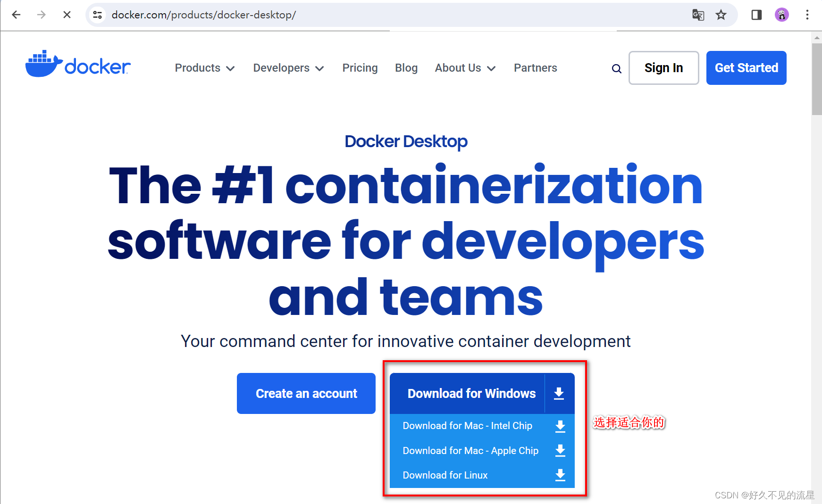Open the browser side panel icon

point(756,15)
